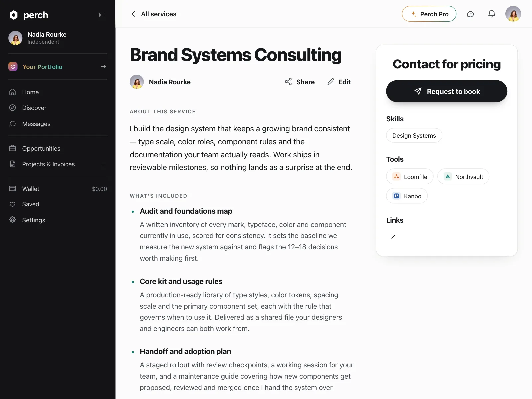Add new project with plus icon

click(x=103, y=164)
